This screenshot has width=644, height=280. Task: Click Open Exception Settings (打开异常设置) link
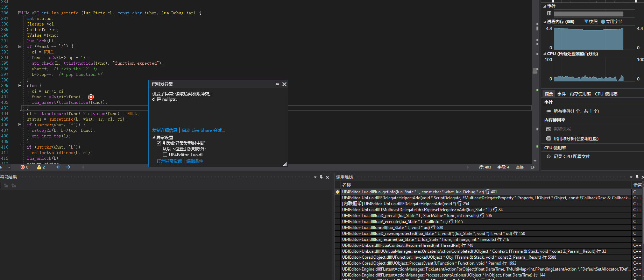coord(169,161)
